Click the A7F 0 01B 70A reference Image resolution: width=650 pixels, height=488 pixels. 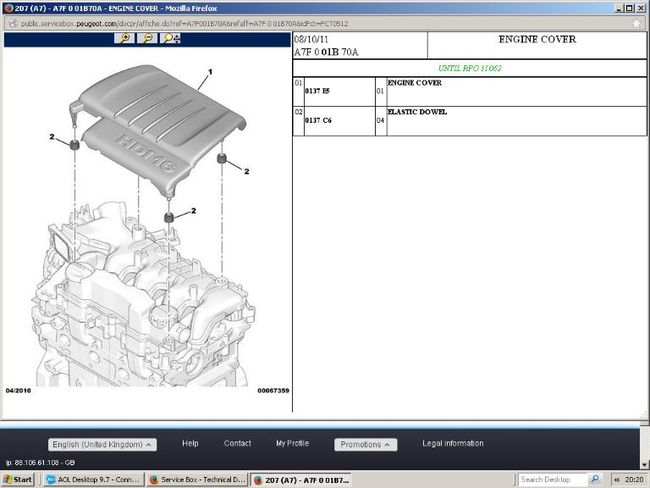click(x=326, y=52)
